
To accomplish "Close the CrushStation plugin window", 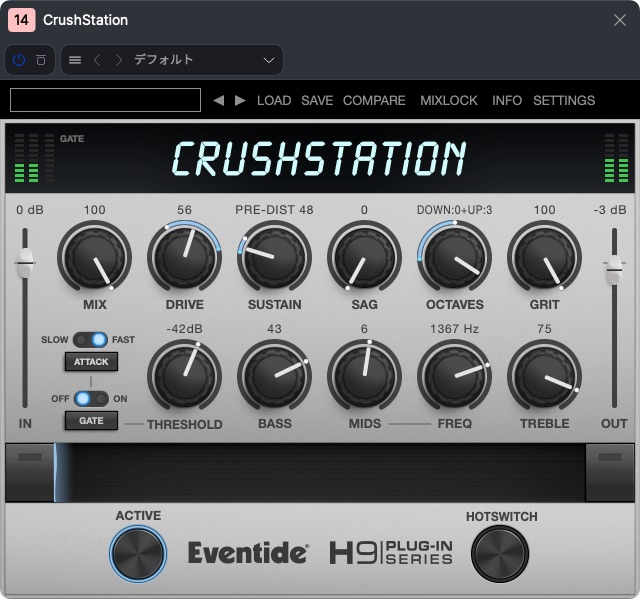I will 620,20.
